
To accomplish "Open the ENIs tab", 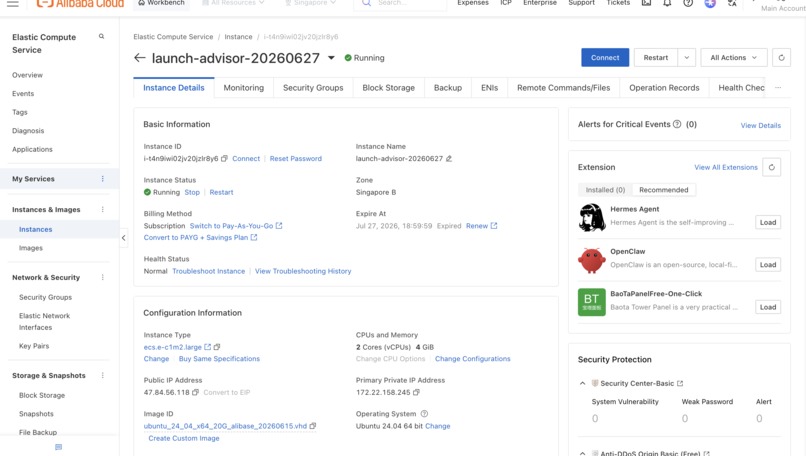I will click(489, 88).
